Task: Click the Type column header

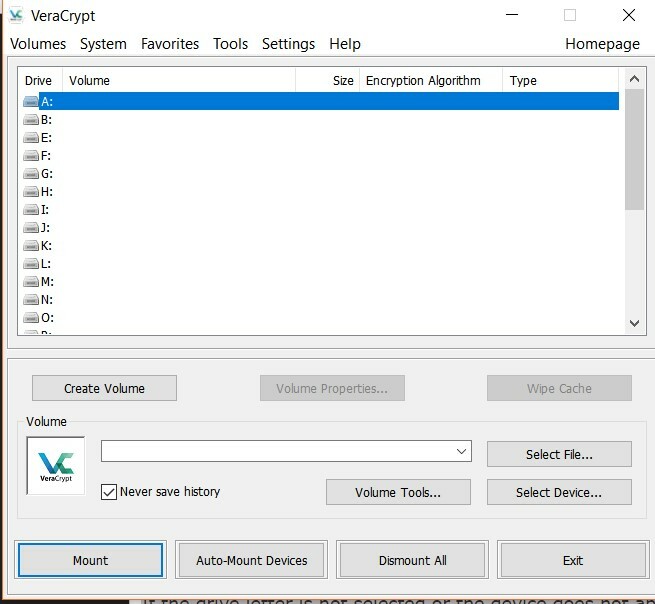Action: (x=560, y=81)
